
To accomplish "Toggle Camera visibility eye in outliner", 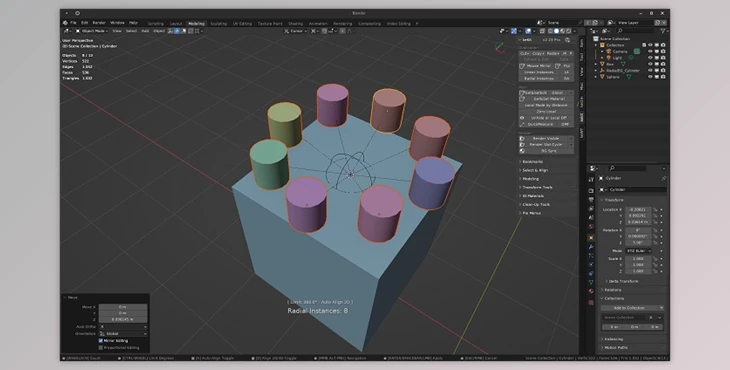I will [650, 52].
